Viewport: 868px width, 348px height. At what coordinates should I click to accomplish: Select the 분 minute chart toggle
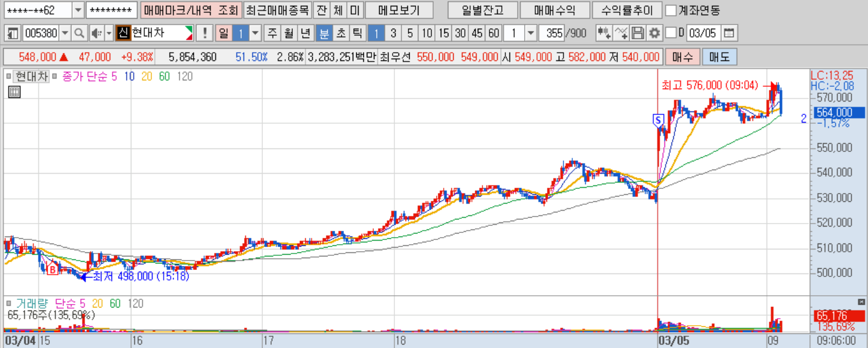tap(323, 33)
